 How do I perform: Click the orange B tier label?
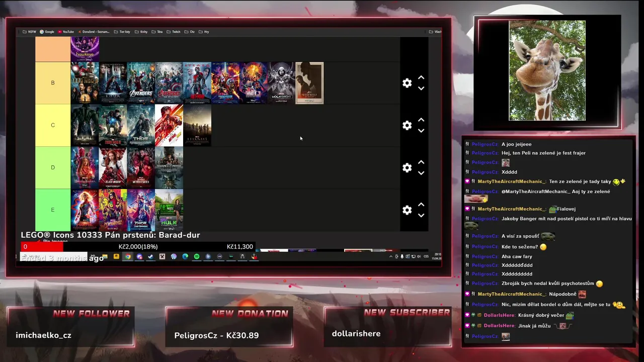(x=53, y=83)
